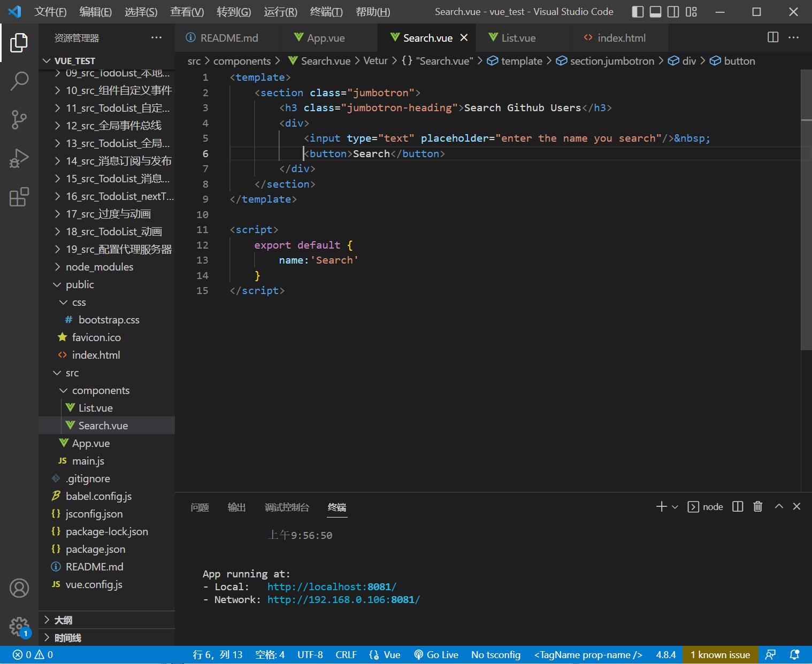Toggle secondary side bar layout icon

click(673, 12)
